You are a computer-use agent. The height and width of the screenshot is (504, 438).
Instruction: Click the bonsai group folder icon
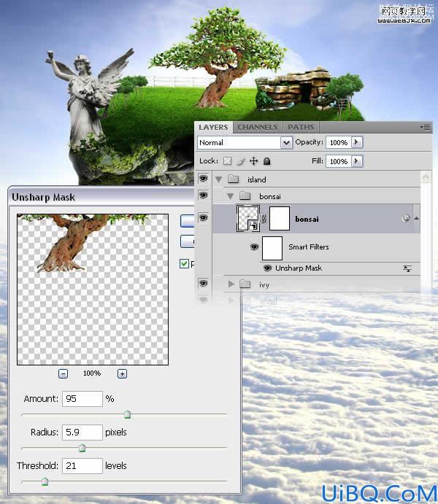[245, 195]
